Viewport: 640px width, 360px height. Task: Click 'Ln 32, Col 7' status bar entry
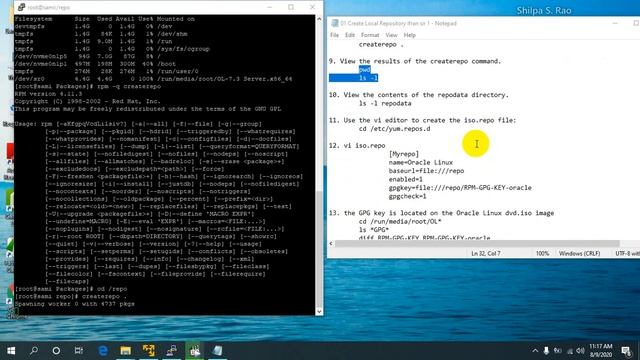(485, 253)
